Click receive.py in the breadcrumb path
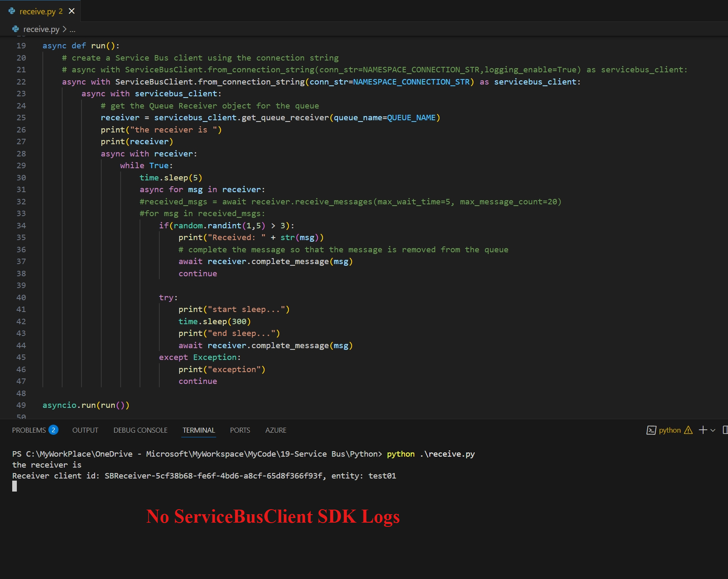The width and height of the screenshot is (728, 579). (x=41, y=29)
